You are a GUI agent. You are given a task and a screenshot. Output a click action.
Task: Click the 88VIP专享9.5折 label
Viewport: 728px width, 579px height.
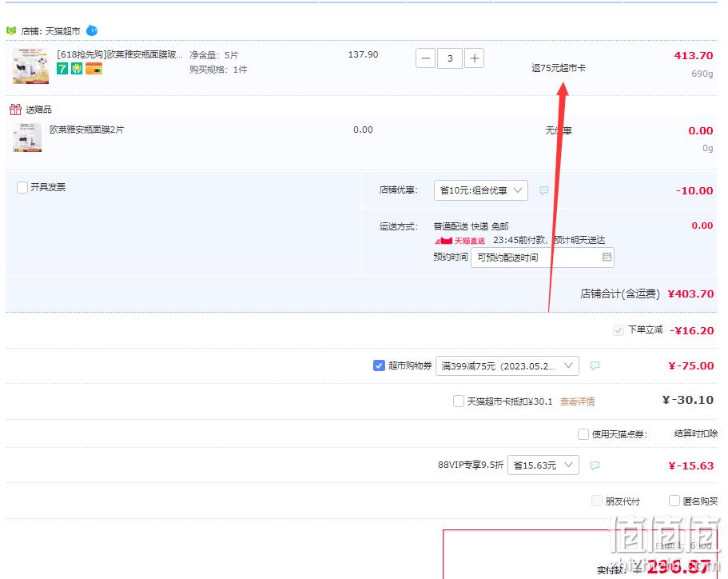click(471, 465)
